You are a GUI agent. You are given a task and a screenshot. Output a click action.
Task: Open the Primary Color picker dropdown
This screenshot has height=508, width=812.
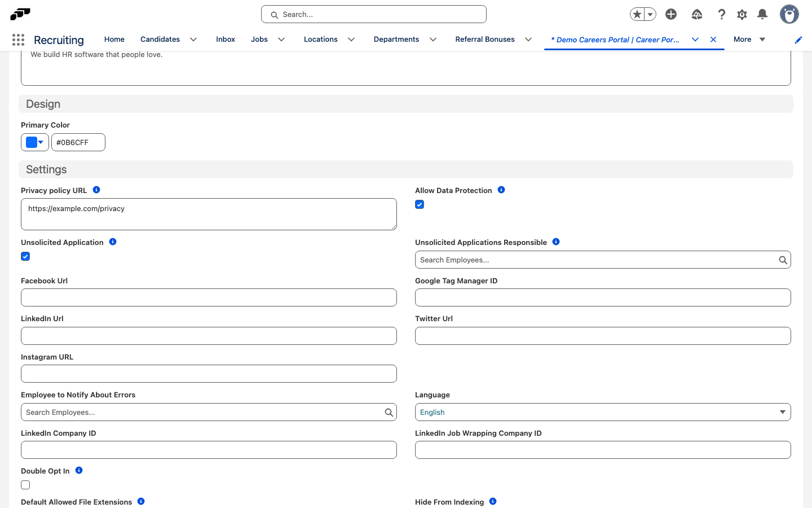pyautogui.click(x=35, y=142)
